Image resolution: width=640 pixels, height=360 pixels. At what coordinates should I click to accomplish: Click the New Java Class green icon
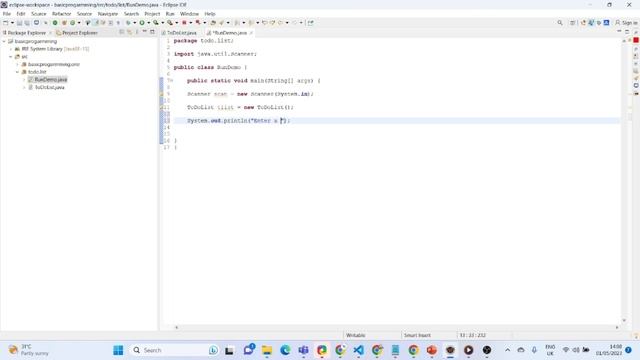click(72, 23)
